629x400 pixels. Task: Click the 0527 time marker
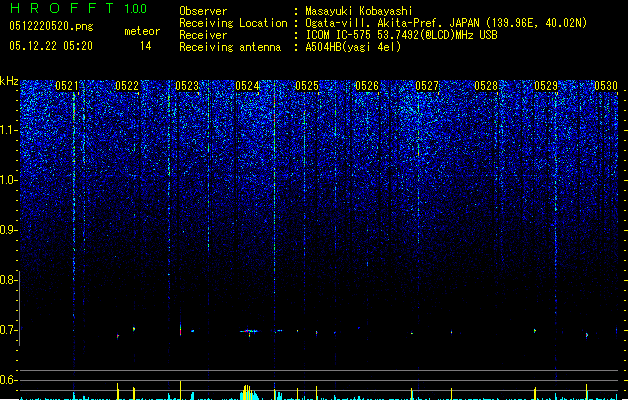[x=427, y=86]
